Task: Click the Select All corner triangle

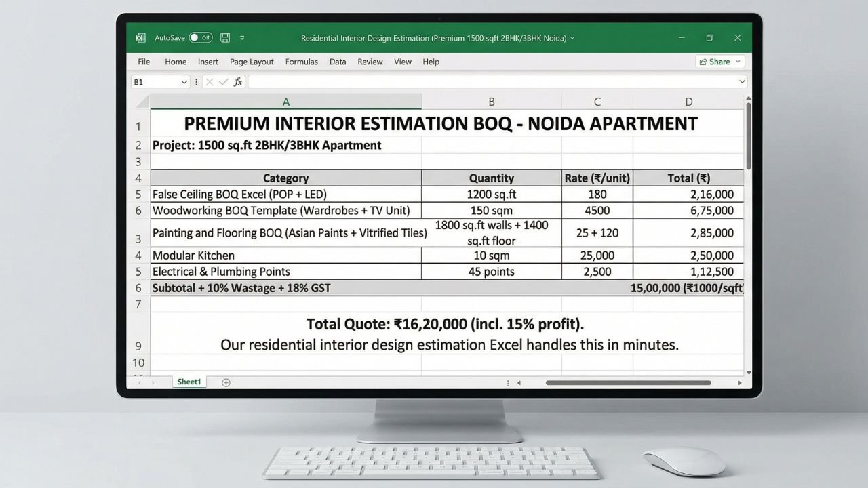Action: [142, 102]
